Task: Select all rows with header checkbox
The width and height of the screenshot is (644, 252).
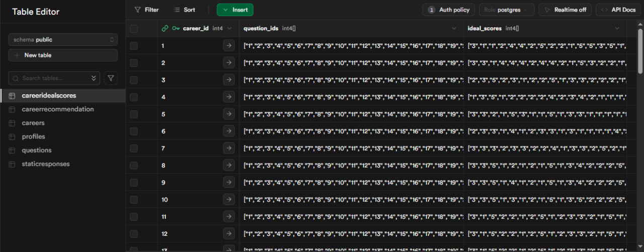Action: click(x=134, y=29)
